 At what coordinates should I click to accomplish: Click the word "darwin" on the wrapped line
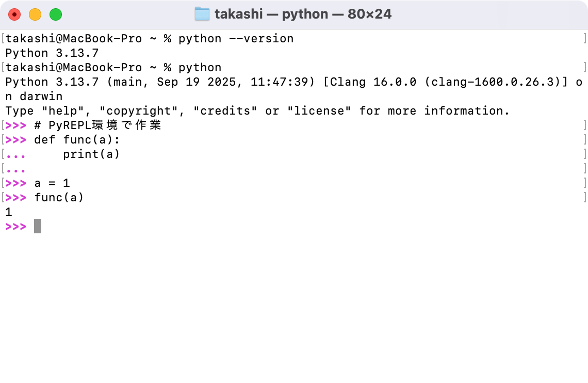41,97
